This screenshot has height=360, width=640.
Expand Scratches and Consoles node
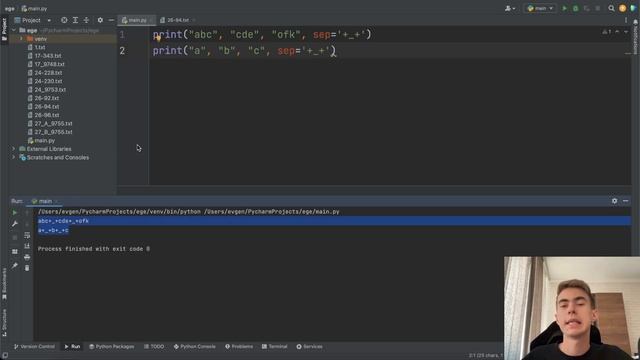coord(13,158)
